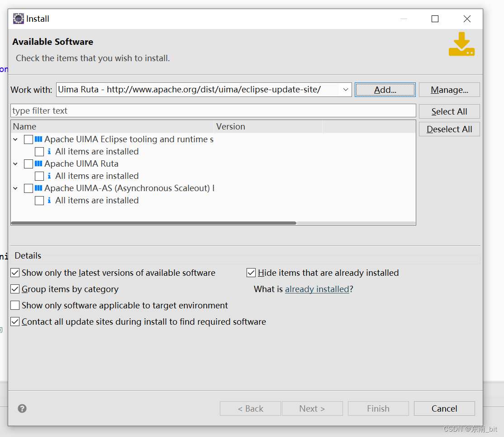
Task: Click the horizontal scrollbar in software list
Action: [x=154, y=223]
